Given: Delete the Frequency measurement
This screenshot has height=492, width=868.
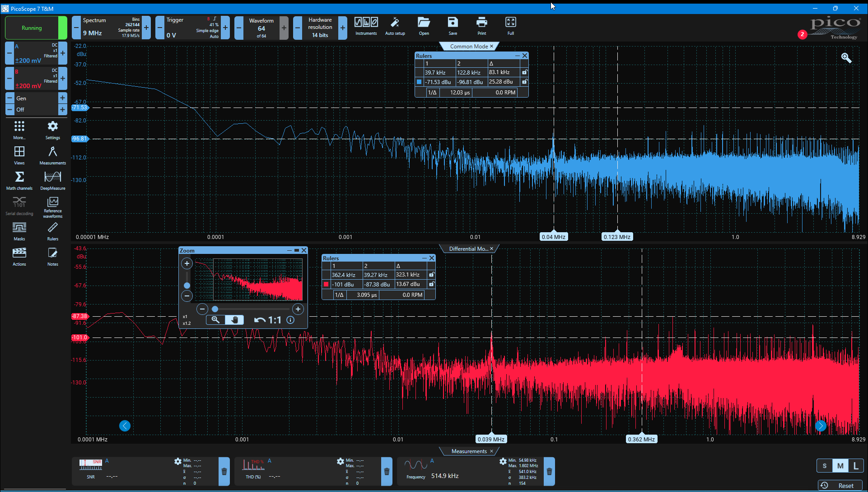Looking at the screenshot, I should point(549,472).
